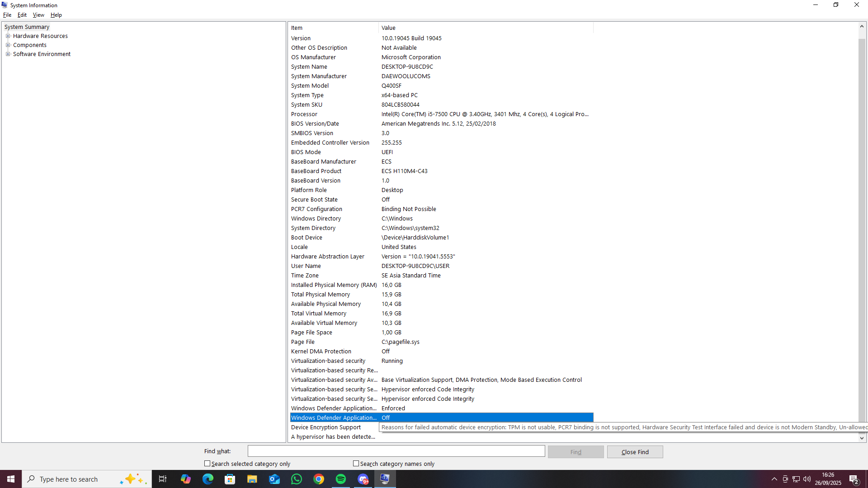This screenshot has height=488, width=868.
Task: Expand the Components tree node
Action: tap(8, 45)
